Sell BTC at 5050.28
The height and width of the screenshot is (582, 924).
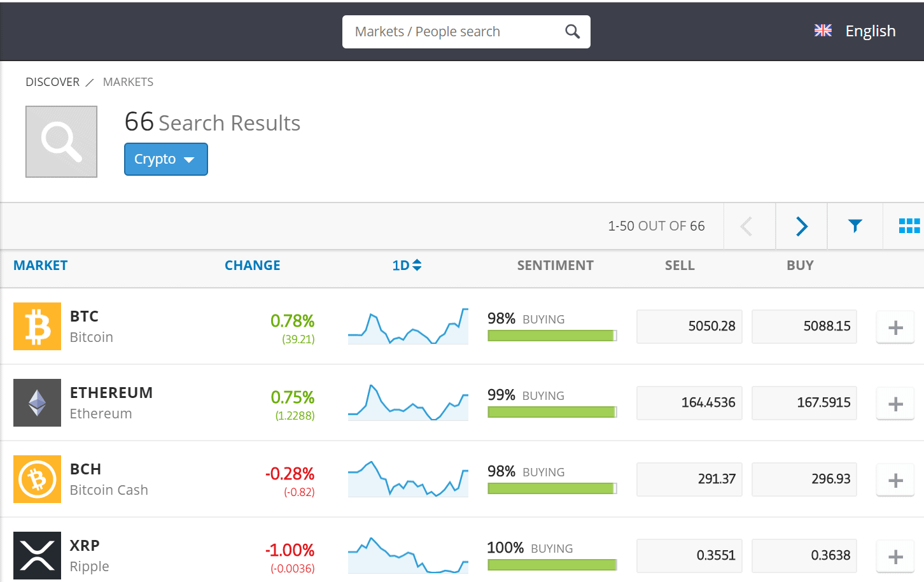click(689, 326)
